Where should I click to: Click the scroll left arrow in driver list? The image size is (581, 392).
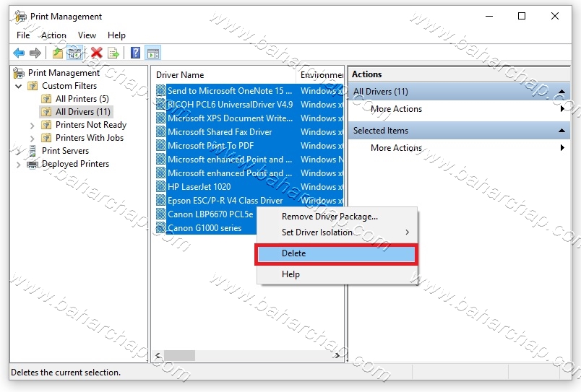158,355
